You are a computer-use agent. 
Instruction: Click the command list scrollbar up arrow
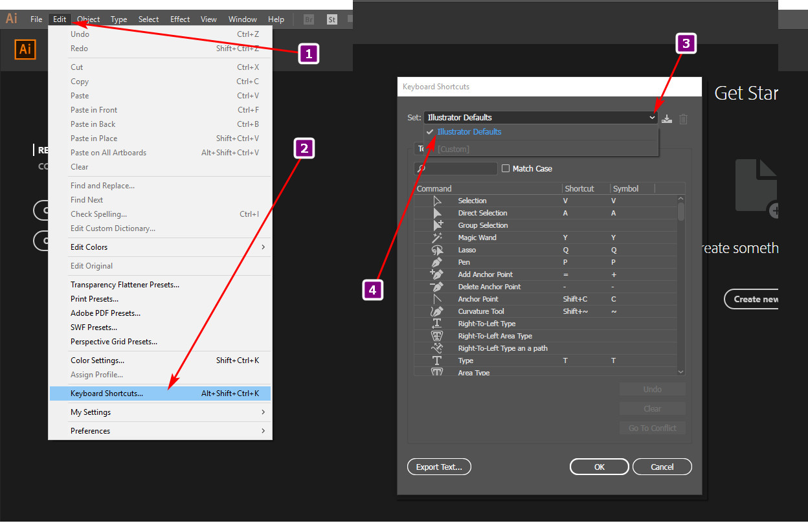point(680,199)
